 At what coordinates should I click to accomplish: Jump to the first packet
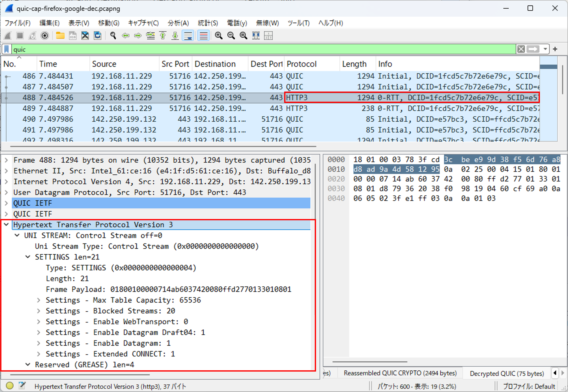point(163,36)
